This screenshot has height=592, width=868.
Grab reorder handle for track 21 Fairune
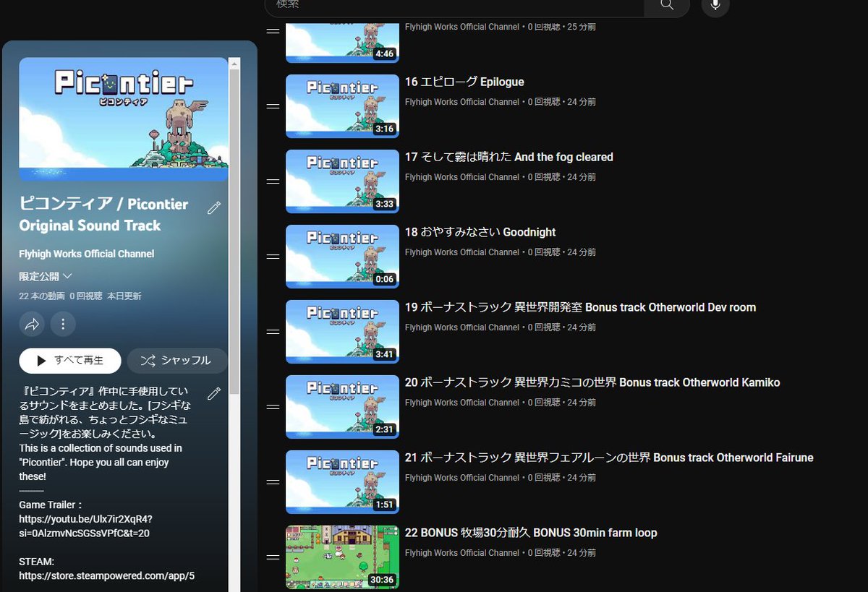pyautogui.click(x=273, y=482)
